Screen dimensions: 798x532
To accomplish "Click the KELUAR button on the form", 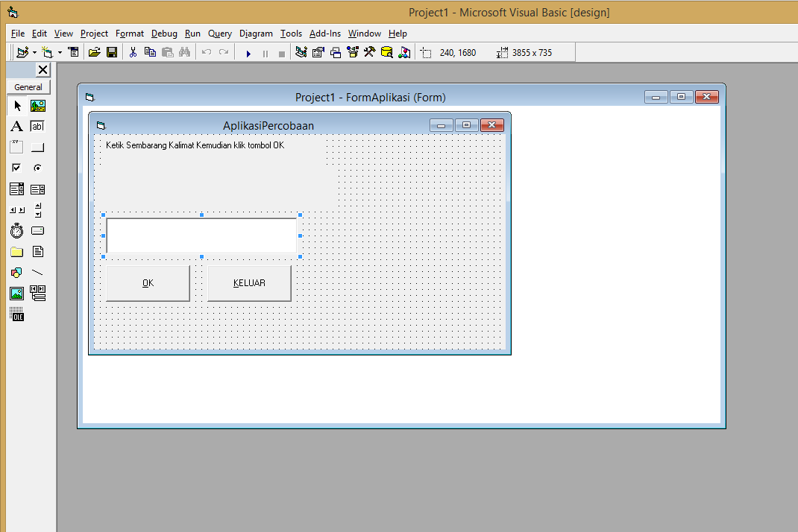I will 249,282.
